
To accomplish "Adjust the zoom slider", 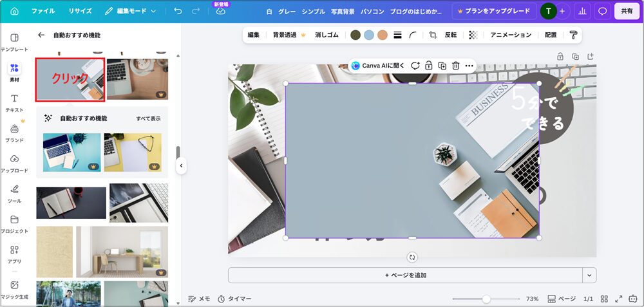I will pyautogui.click(x=486, y=299).
